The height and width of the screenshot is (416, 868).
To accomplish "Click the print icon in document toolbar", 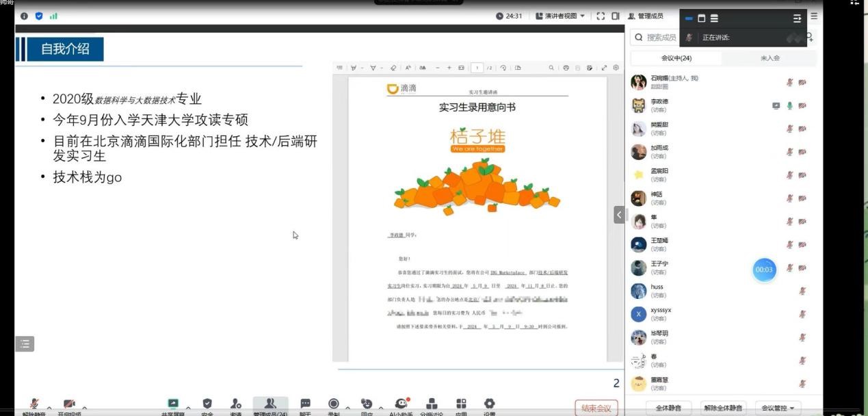I will [566, 68].
